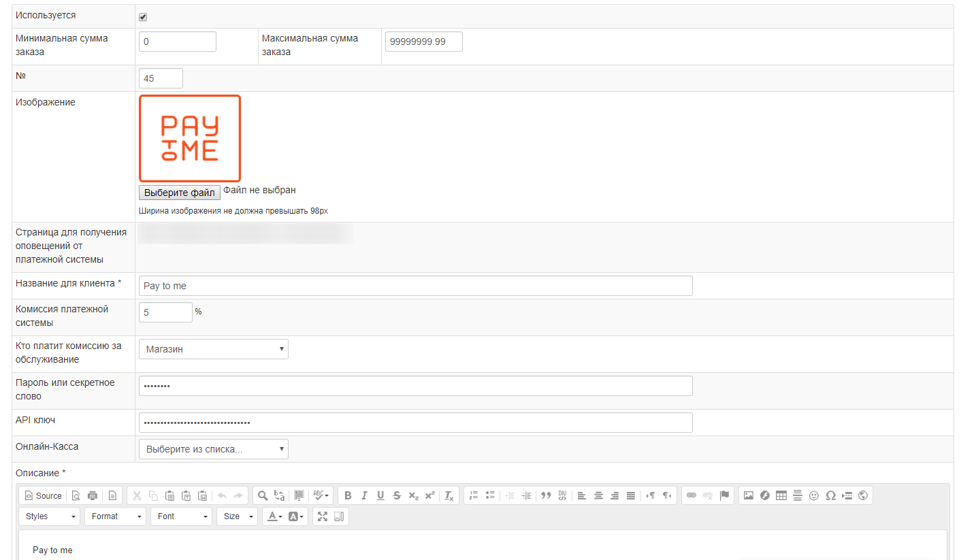The height and width of the screenshot is (560, 959).
Task: Insert a smiley from the toolbar
Action: pos(813,495)
